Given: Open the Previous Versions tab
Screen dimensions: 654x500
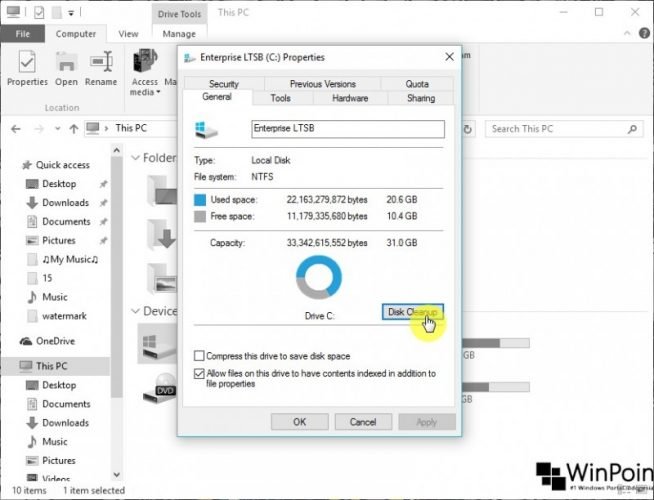Looking at the screenshot, I should tap(322, 84).
